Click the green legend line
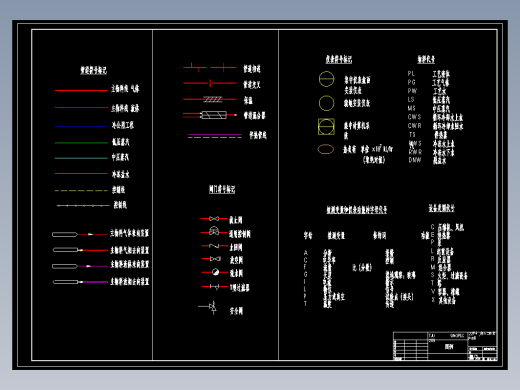The height and width of the screenshot is (390, 520). pyautogui.click(x=81, y=143)
